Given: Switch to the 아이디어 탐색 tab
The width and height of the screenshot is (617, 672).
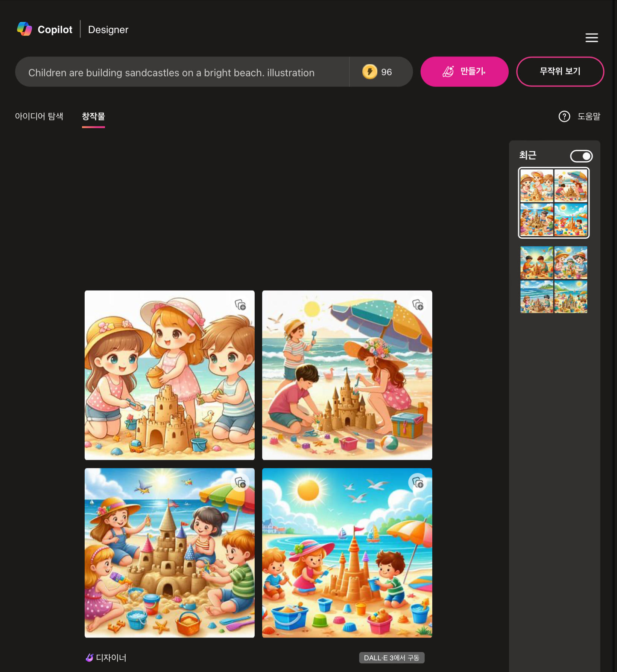Looking at the screenshot, I should coord(39,116).
